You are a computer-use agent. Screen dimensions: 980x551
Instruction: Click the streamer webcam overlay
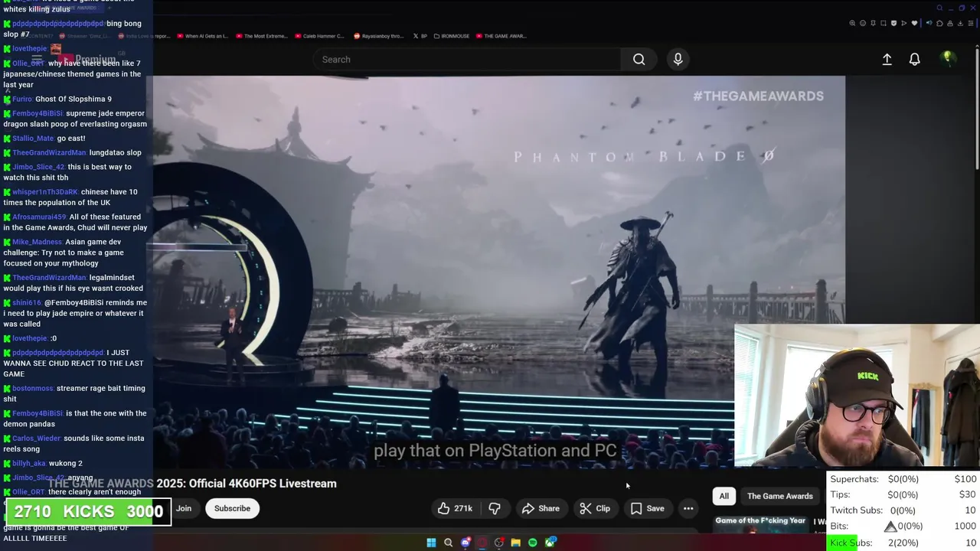857,395
